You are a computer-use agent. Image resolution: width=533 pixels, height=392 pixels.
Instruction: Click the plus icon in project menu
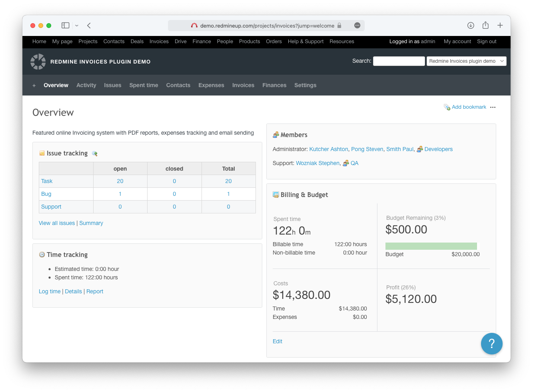(34, 86)
